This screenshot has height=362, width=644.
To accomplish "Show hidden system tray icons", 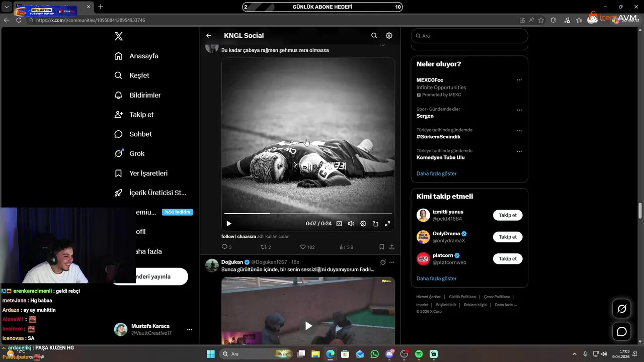I will (575, 354).
